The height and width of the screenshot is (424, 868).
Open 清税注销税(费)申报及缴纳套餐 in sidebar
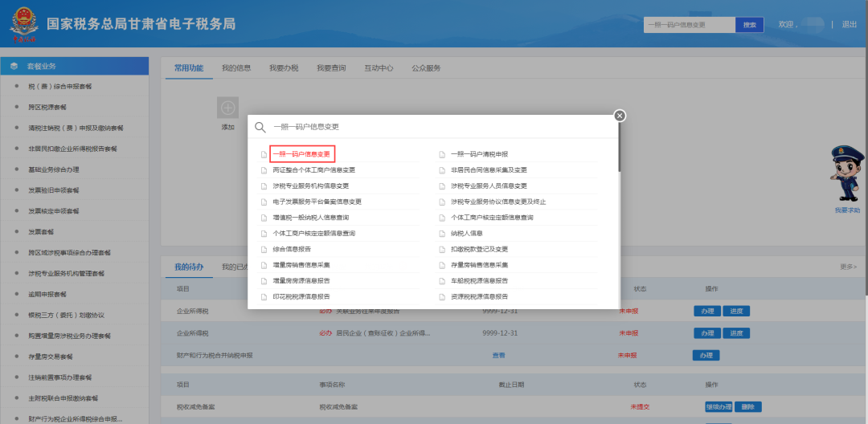[x=76, y=128]
